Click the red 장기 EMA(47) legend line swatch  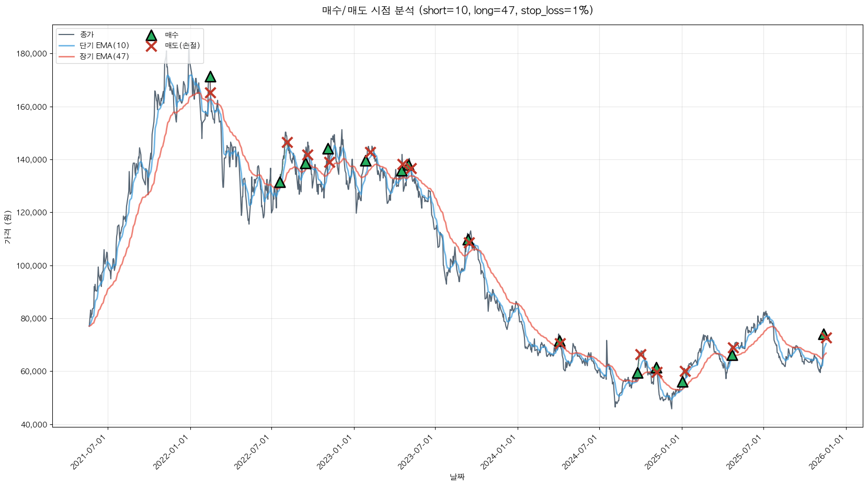click(x=67, y=56)
